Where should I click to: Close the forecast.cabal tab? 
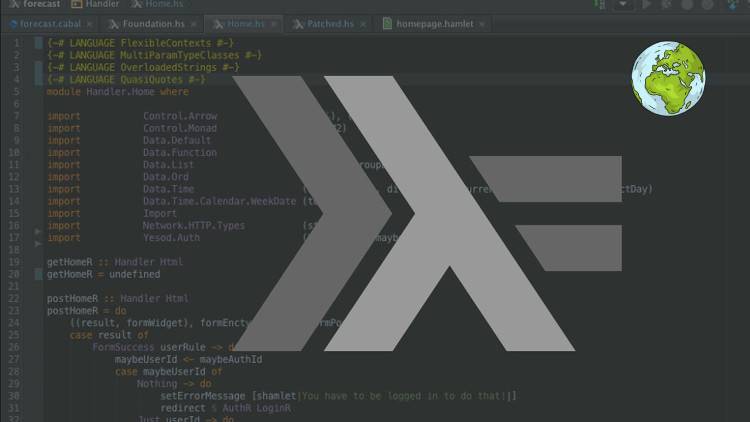point(92,22)
